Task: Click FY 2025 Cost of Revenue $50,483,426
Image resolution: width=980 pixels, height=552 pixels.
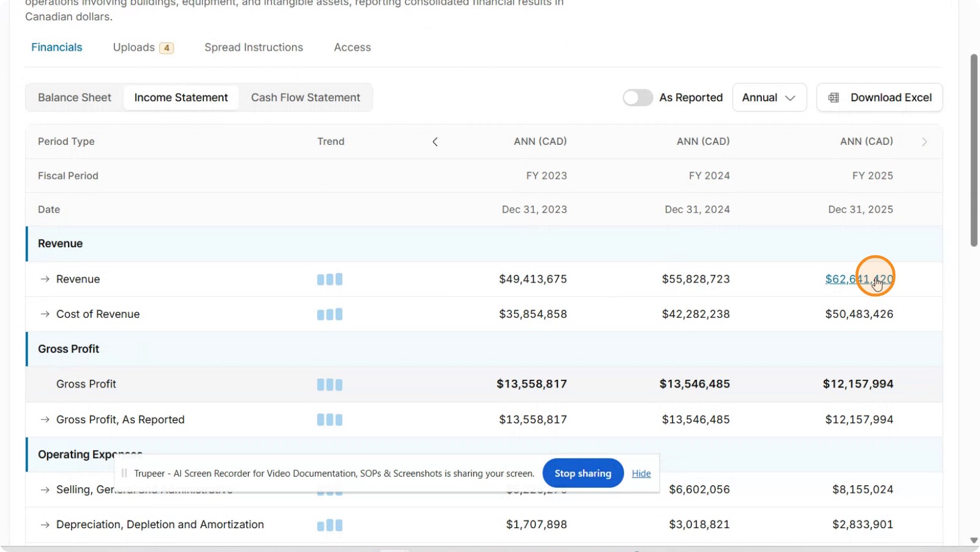Action: pyautogui.click(x=859, y=314)
